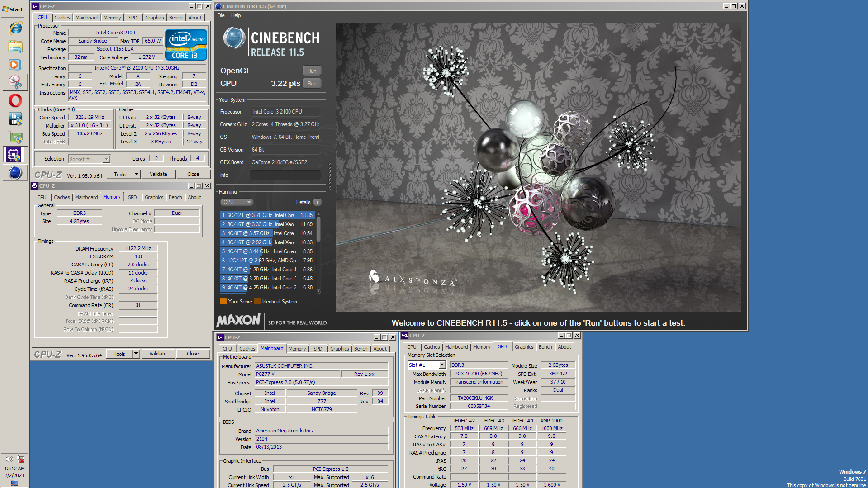
Task: Open the Bench tab in top CPU-Z window
Action: 176,18
